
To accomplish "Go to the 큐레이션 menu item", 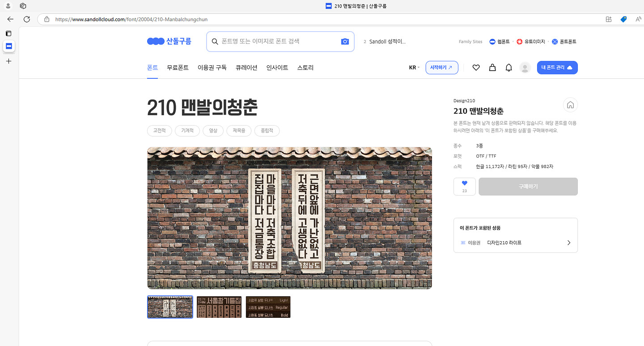I will pos(246,68).
